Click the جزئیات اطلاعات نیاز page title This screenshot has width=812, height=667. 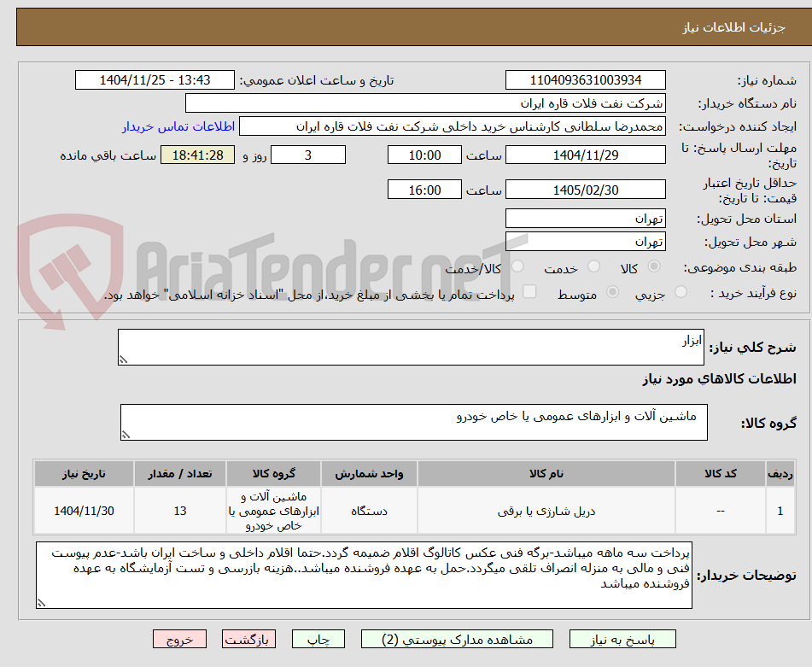coord(733,27)
